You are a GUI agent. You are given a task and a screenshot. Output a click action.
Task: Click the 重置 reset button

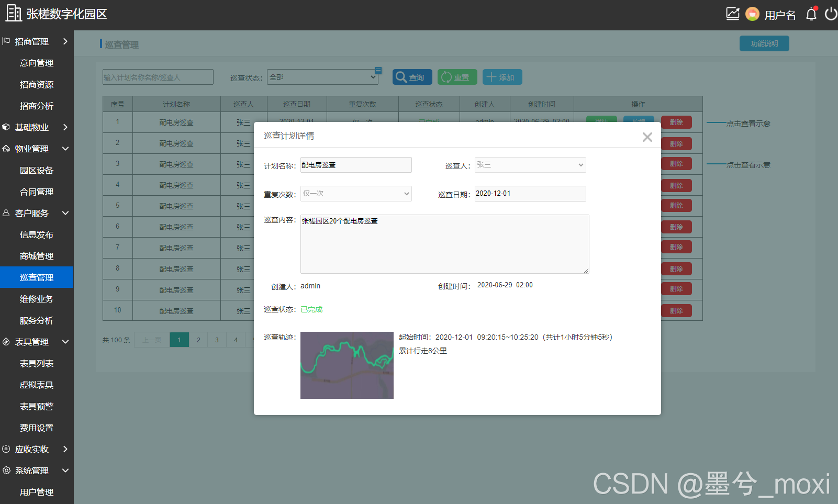point(457,77)
